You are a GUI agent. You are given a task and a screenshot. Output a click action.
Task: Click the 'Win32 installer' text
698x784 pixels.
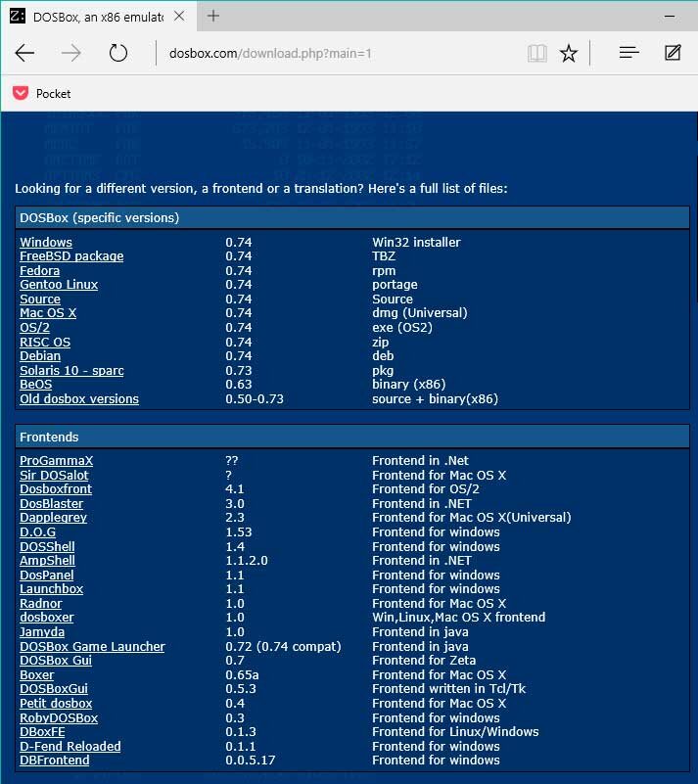(416, 242)
